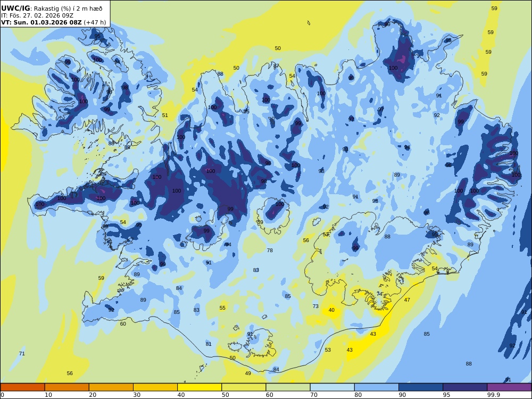Click the 'VT: Sun. 01.03.2026 08Z' text
The width and height of the screenshot is (532, 399).
point(41,23)
